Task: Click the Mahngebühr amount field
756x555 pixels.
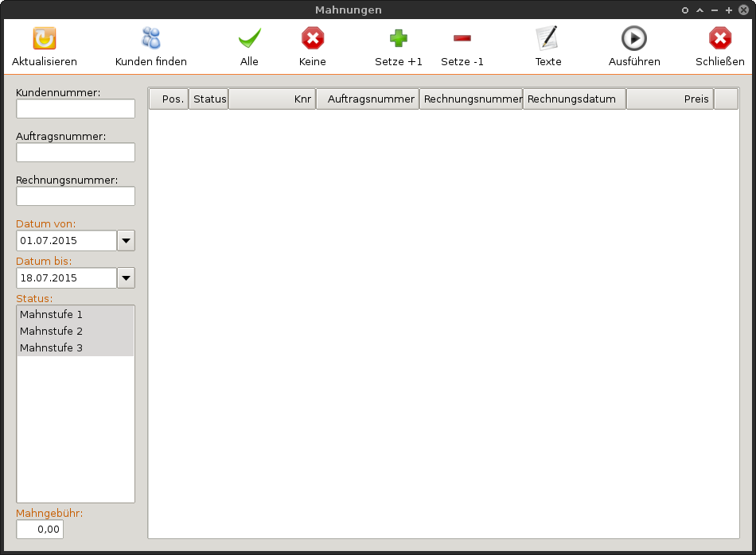Action: click(40, 530)
